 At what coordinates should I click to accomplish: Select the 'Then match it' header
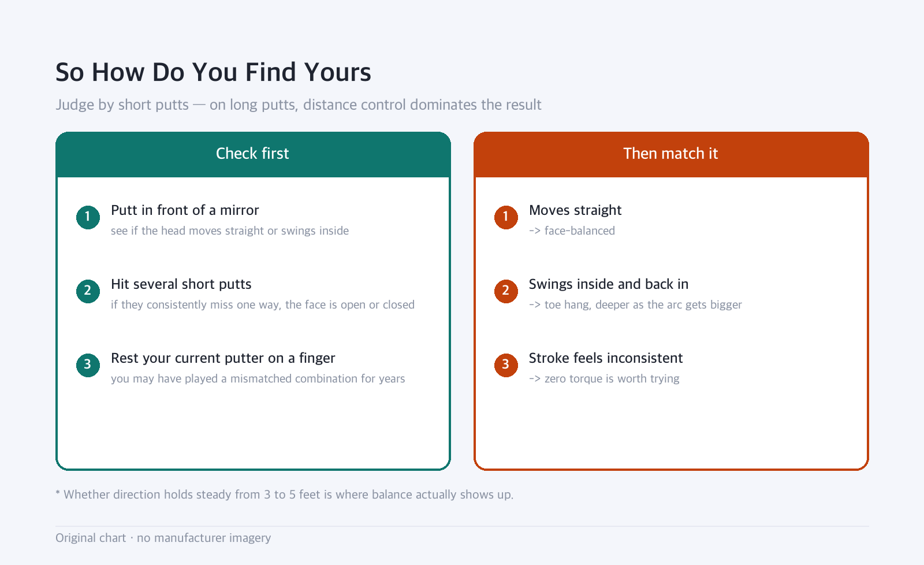tap(671, 154)
